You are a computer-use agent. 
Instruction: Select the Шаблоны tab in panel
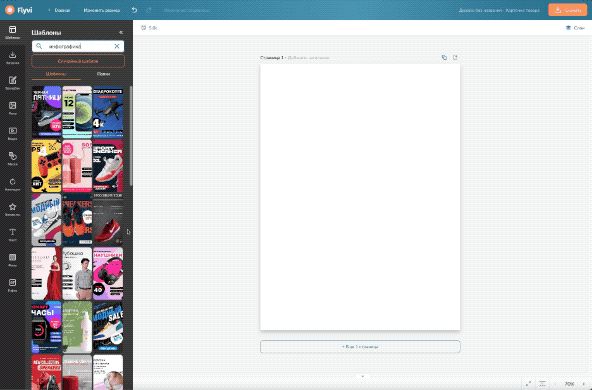[x=56, y=74]
